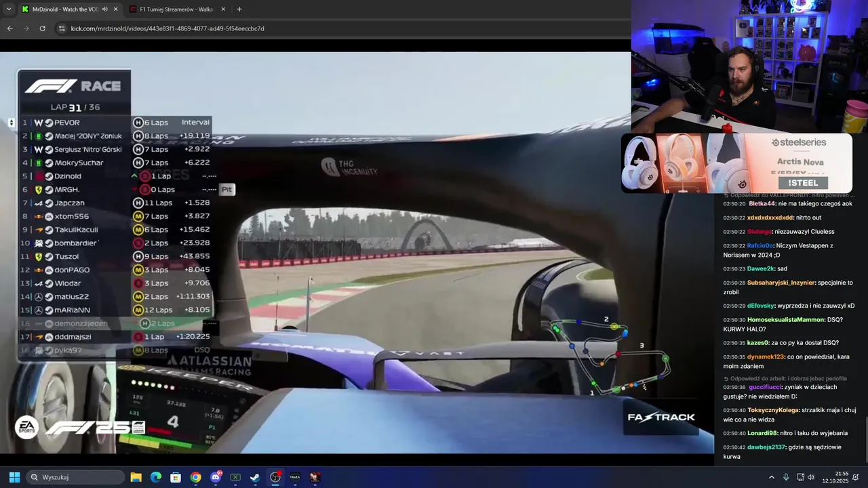
Task: Show hidden system tray icons chevron
Action: [x=771, y=477]
